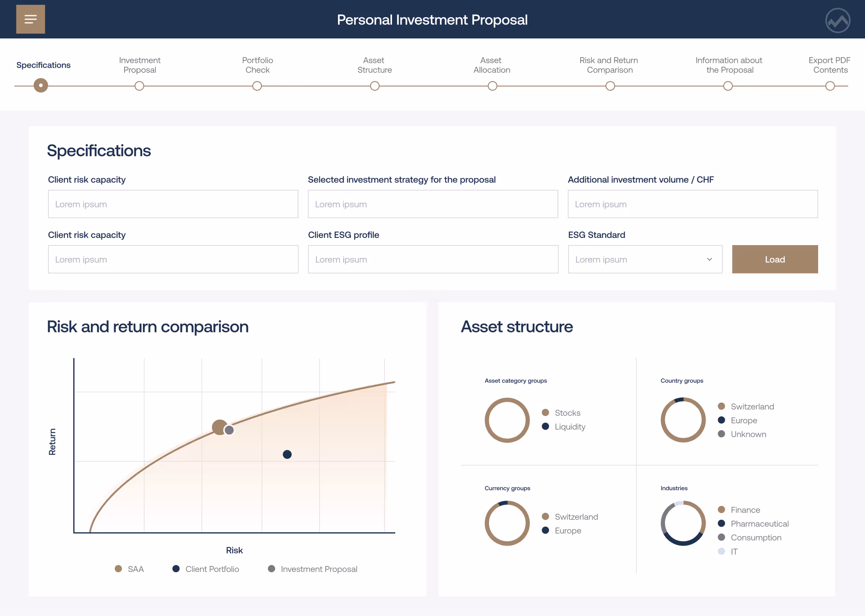This screenshot has width=865, height=616.
Task: Click the chart logo icon in header
Action: pos(838,20)
